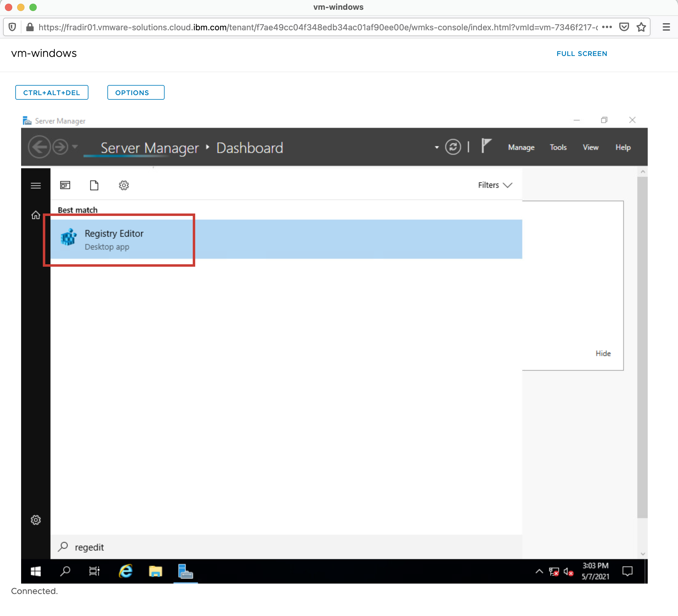Click the Server Manager refresh icon
Viewport: 678px width, 616px height.
pos(453,147)
